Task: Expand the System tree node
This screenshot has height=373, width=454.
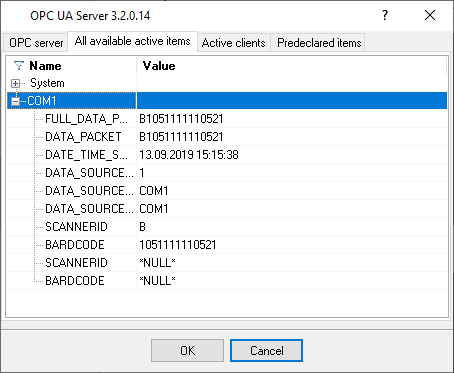Action: point(15,83)
